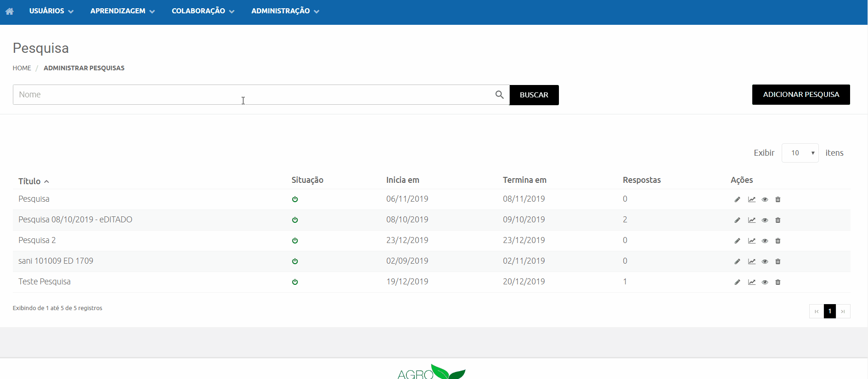Edit 'Teste Pesquisa' with pencil icon
This screenshot has height=379, width=868.
(x=737, y=282)
